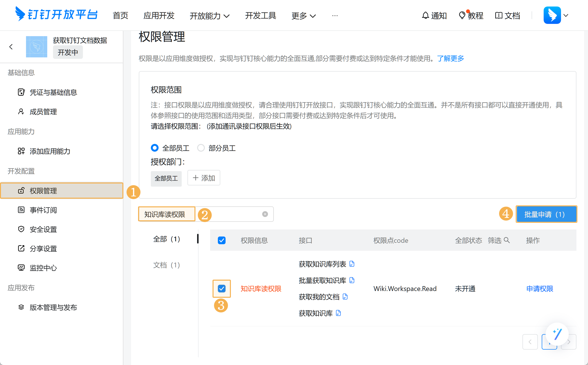
Task: Toggle the select-all checkbox in table header
Action: coord(221,240)
